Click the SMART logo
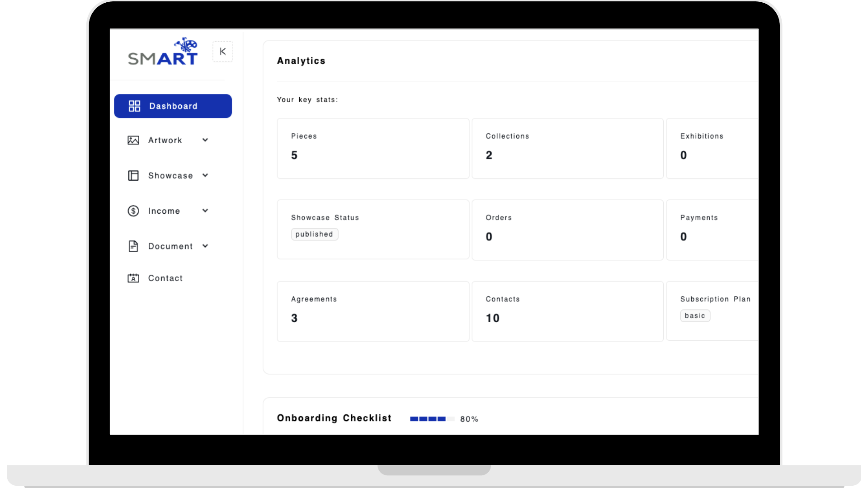Viewport: 868px width, 488px height. point(163,52)
